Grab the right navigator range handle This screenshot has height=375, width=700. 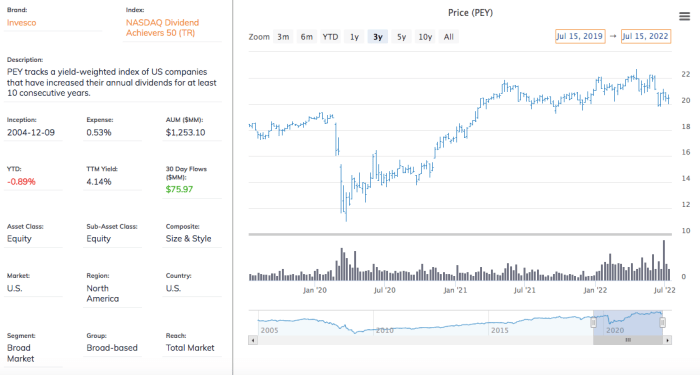pyautogui.click(x=662, y=322)
